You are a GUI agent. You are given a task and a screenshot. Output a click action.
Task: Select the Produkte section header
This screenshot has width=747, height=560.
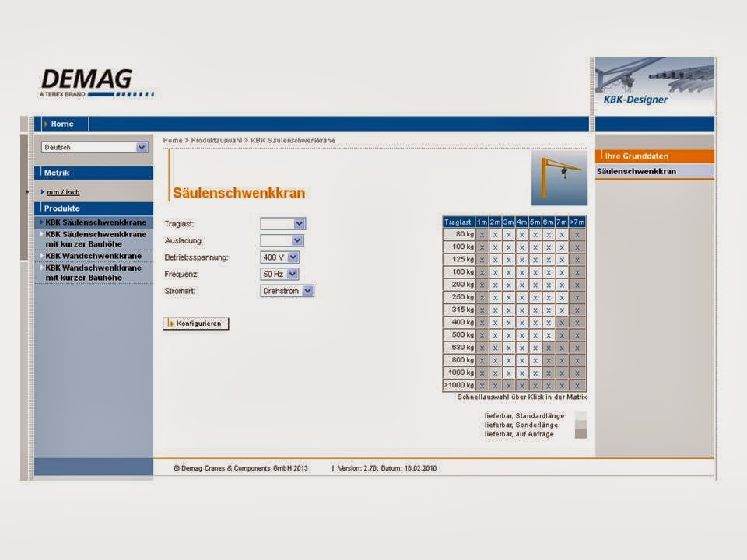click(x=94, y=208)
